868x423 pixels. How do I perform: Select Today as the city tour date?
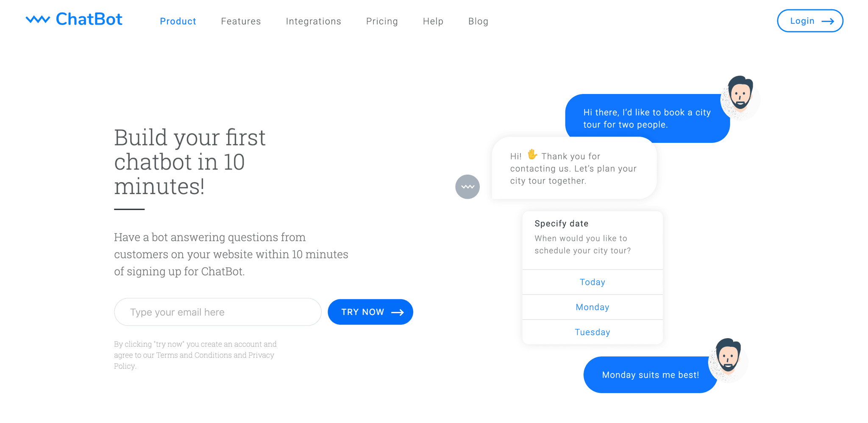(592, 282)
